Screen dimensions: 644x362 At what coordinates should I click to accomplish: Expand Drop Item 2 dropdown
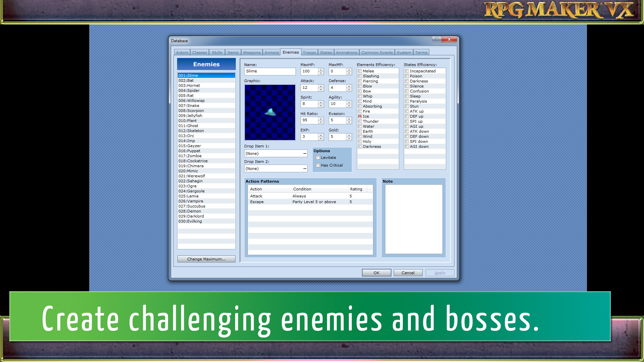pos(305,168)
